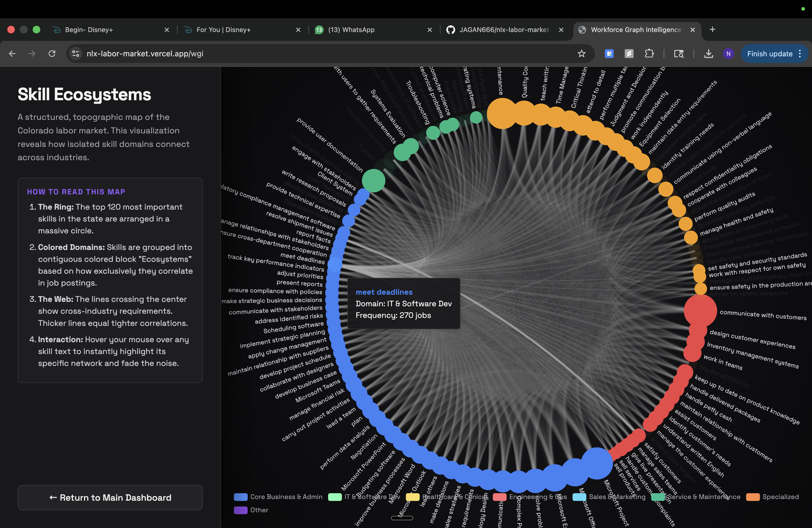Click the search tabs icon

click(x=678, y=54)
